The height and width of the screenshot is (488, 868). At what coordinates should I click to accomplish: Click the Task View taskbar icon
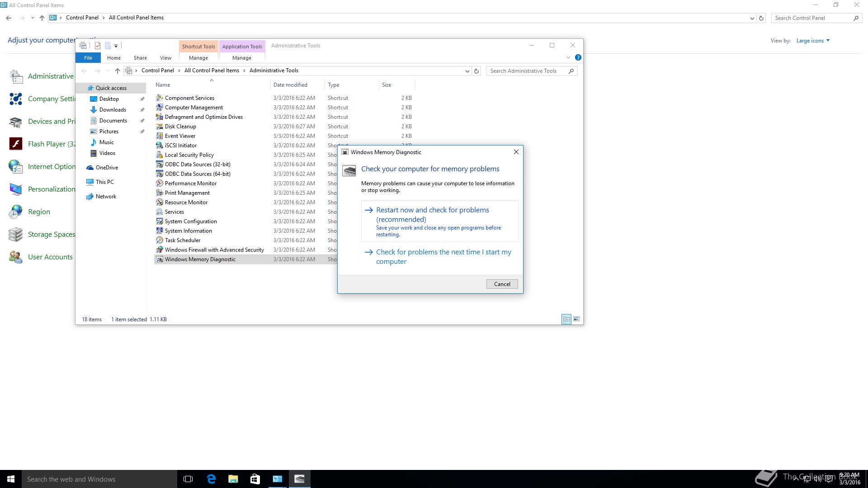[188, 479]
